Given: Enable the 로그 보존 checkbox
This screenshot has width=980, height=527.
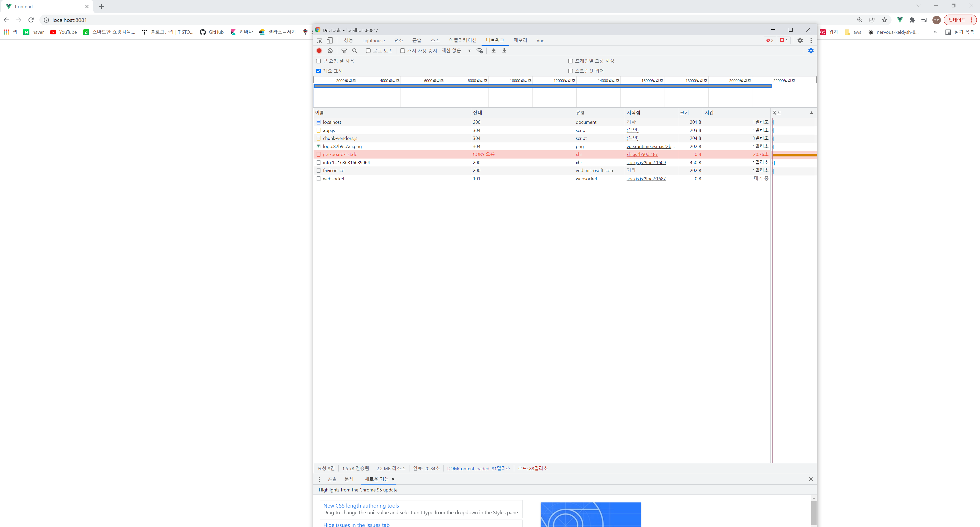Looking at the screenshot, I should click(x=368, y=51).
